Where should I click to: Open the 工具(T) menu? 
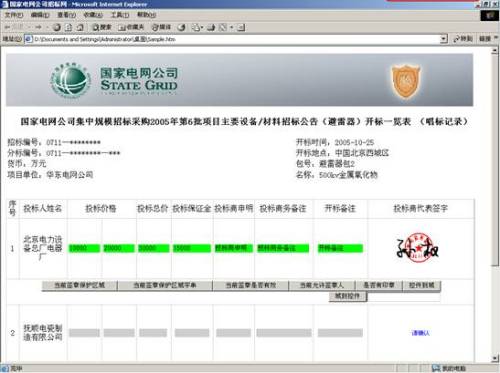click(120, 15)
